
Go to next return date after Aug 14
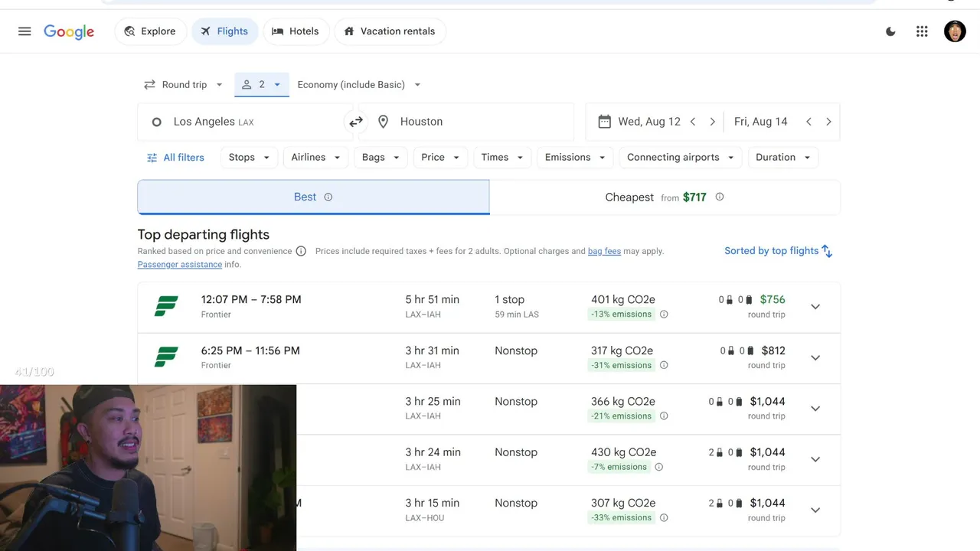tap(828, 122)
